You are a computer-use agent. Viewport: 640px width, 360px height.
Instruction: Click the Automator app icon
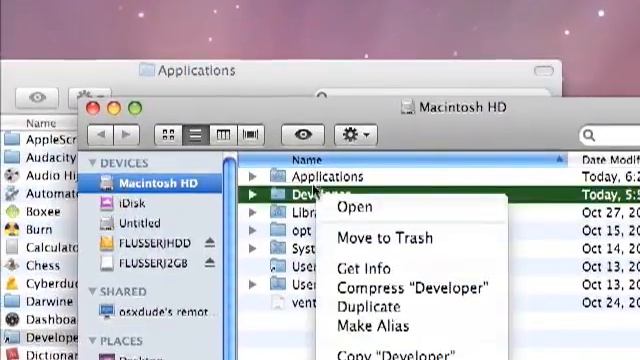(12, 193)
